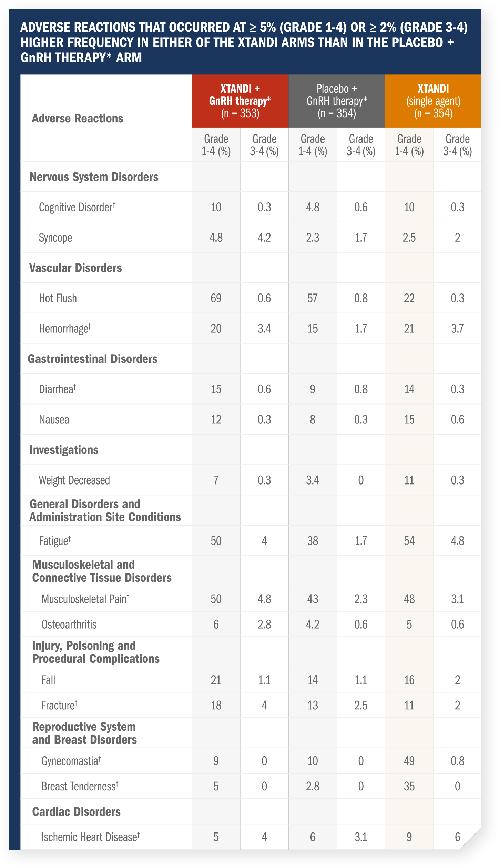This screenshot has width=499, height=868.
Task: Select the Breast Tenderness row label
Action: [80, 787]
